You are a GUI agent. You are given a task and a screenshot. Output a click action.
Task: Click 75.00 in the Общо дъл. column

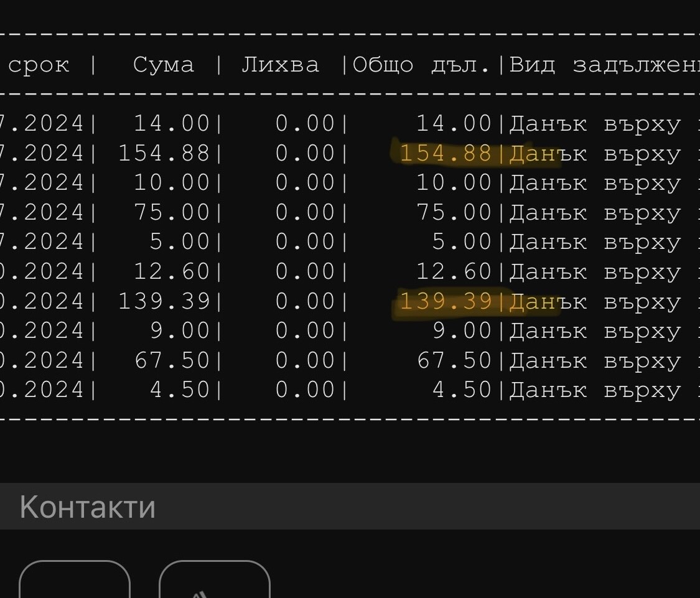(x=454, y=212)
